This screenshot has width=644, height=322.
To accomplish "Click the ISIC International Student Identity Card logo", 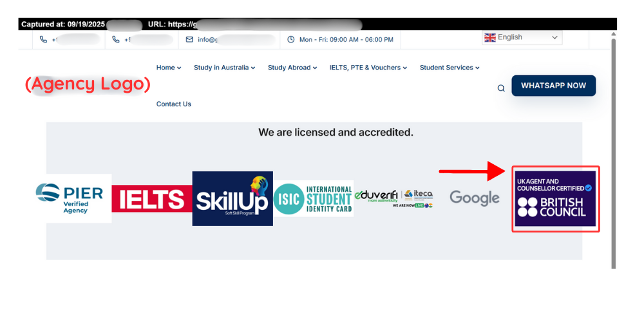I will pos(314,198).
